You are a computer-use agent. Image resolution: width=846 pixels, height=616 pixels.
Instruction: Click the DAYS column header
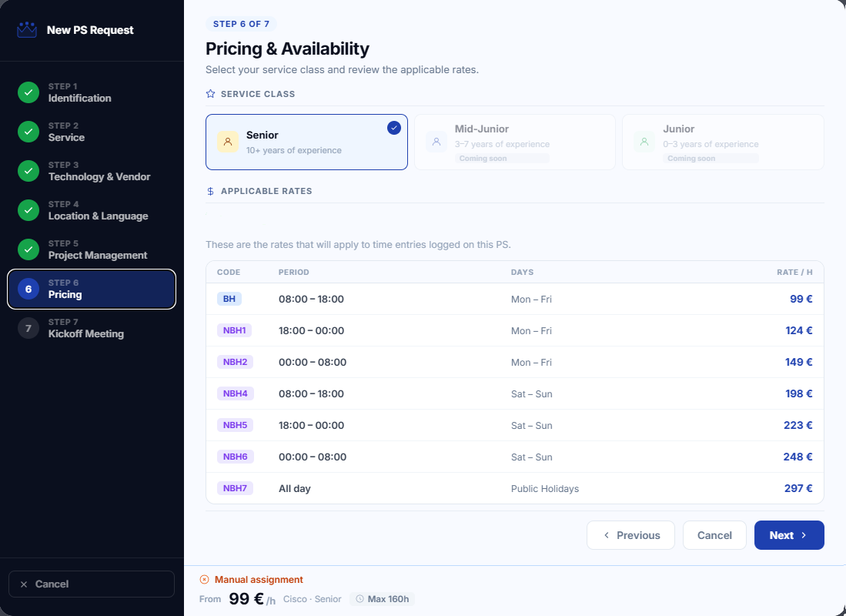click(x=522, y=272)
